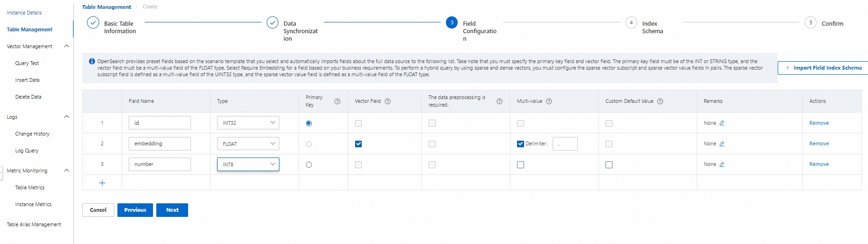
Task: Click the Custom Default Value help icon
Action: click(660, 101)
